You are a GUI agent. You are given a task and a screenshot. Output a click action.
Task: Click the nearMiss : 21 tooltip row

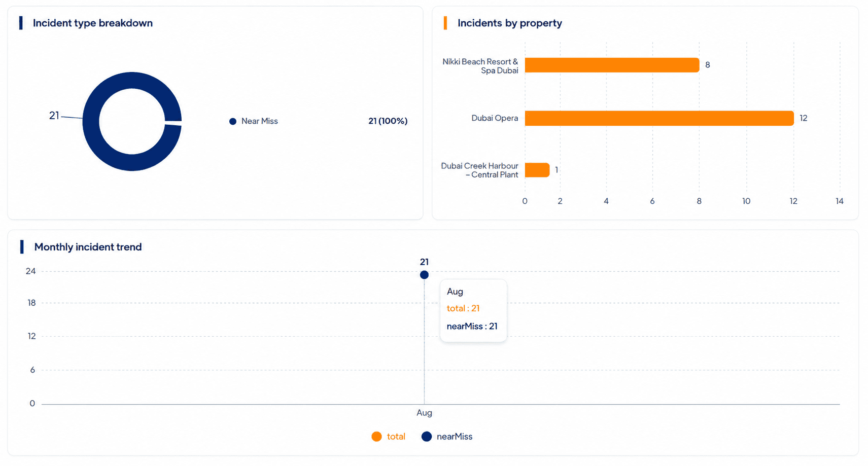tap(472, 326)
